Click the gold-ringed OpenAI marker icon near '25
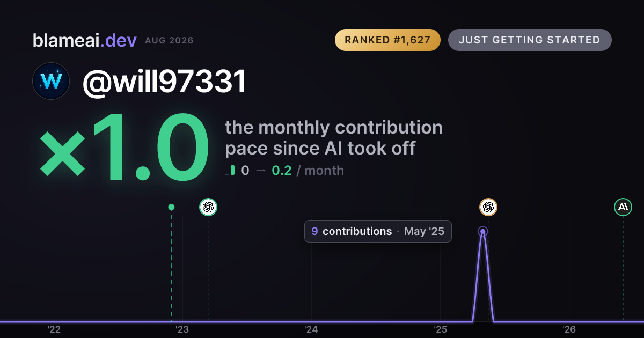This screenshot has width=644, height=338. pyautogui.click(x=488, y=207)
